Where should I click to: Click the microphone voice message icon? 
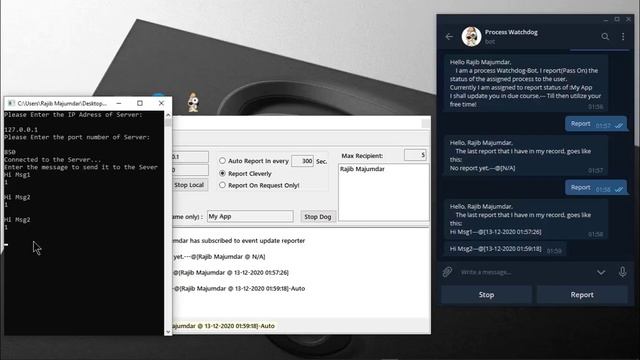pos(622,272)
